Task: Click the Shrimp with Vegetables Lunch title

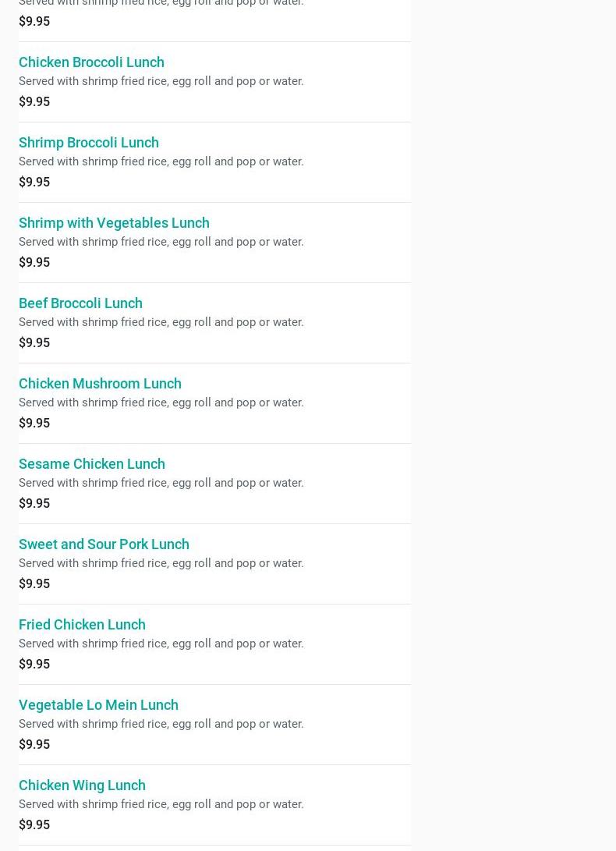Action: coord(114,223)
